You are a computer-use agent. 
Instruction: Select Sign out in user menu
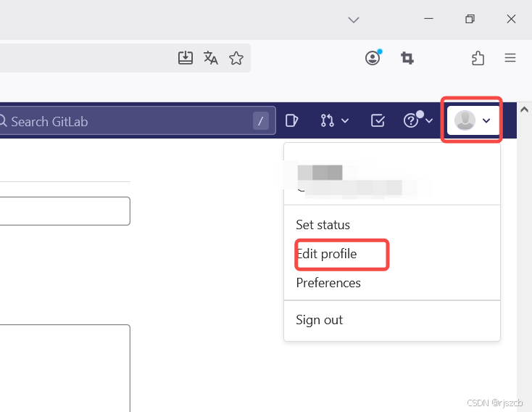[x=319, y=320]
